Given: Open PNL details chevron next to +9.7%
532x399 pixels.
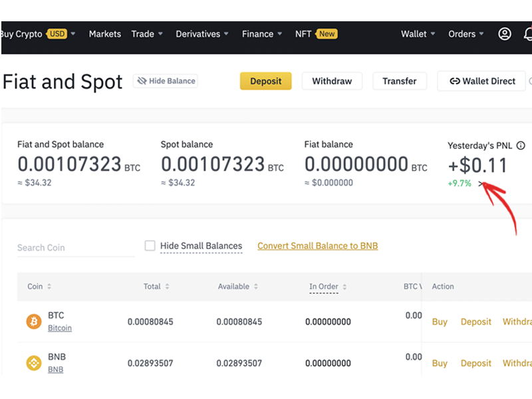Looking at the screenshot, I should [480, 184].
